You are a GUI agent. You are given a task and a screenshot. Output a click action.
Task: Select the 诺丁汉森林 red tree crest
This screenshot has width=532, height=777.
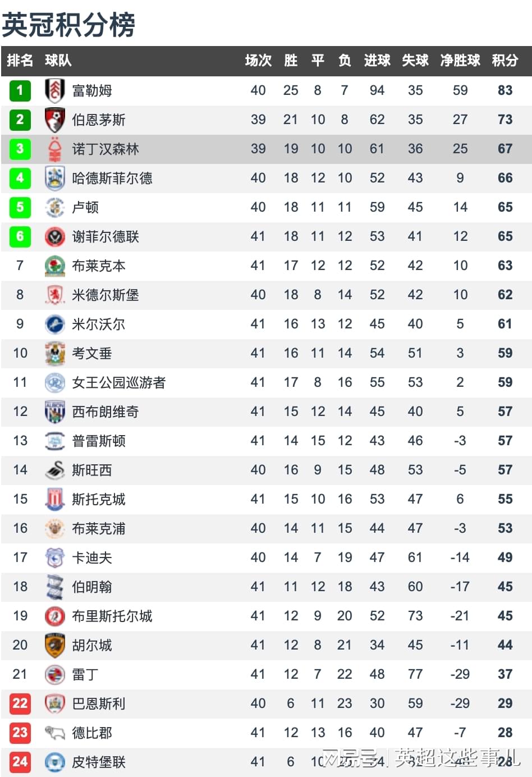(54, 149)
